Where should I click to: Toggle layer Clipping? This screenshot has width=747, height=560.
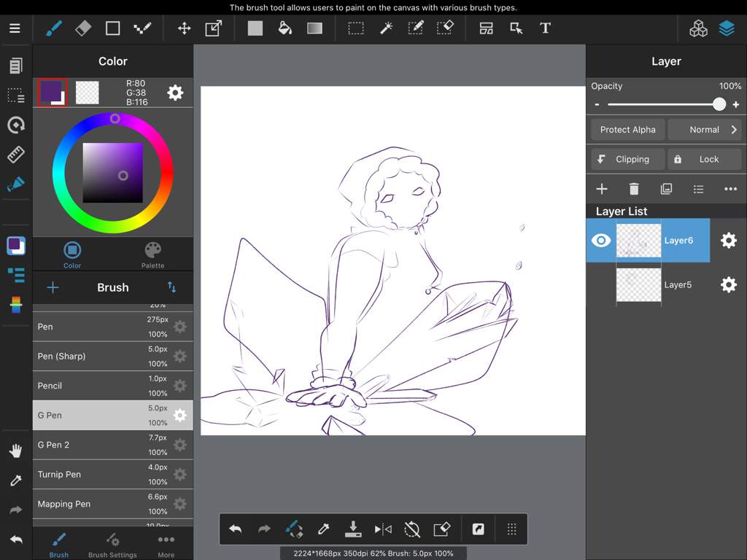[x=628, y=159]
